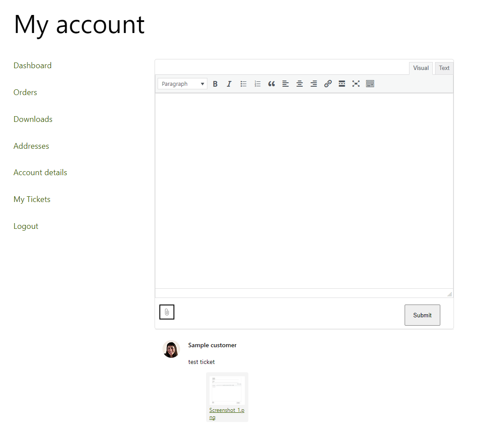This screenshot has height=448, width=483.
Task: Toggle bold formatting in the editor
Action: tap(215, 84)
